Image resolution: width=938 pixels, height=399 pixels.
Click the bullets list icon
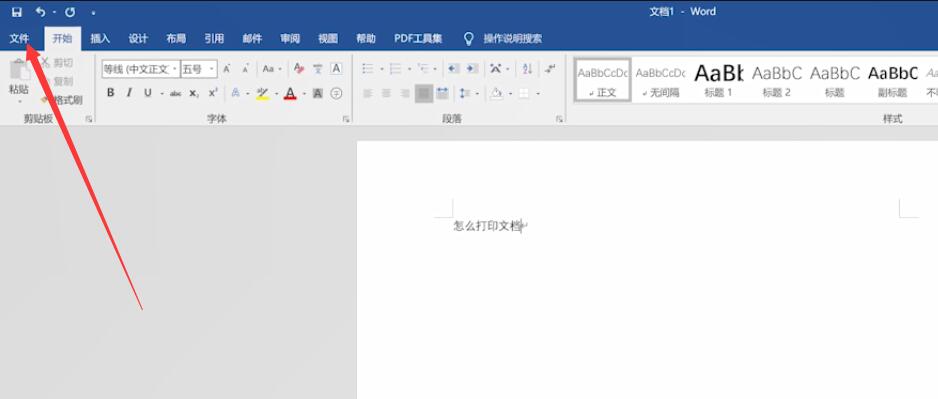368,69
